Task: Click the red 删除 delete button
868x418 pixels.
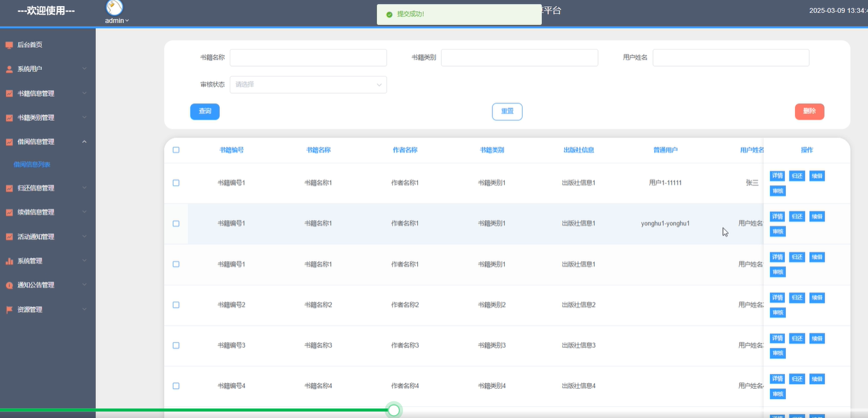Action: 810,112
